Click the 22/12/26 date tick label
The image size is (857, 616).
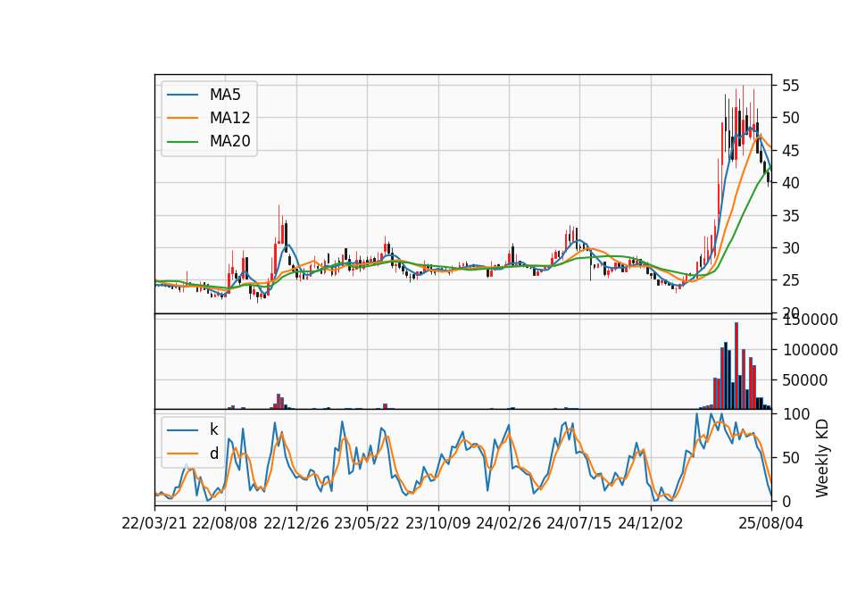(296, 523)
